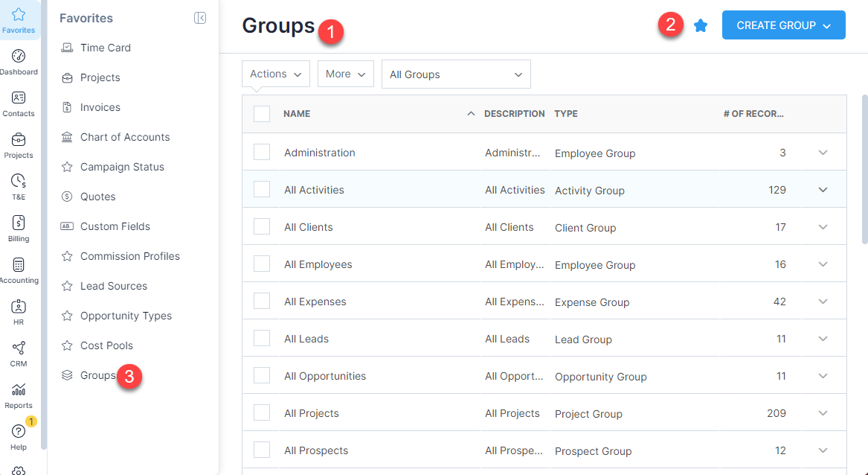Image resolution: width=868 pixels, height=475 pixels.
Task: Open Lead Sources in Favorites
Action: (x=114, y=286)
